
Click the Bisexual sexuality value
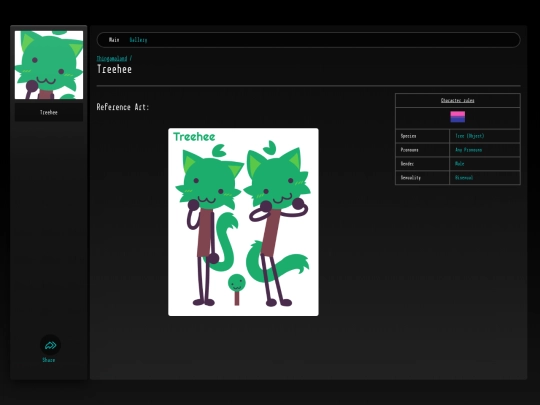[x=464, y=178]
